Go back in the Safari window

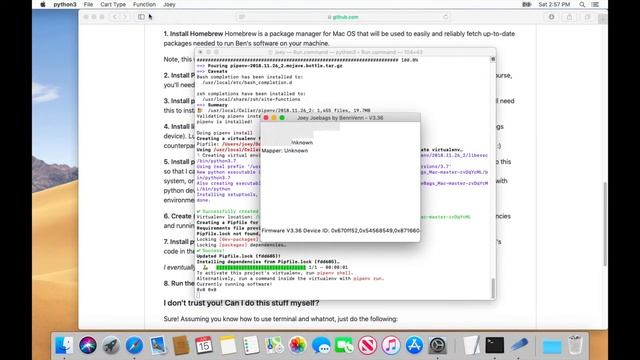pyautogui.click(x=115, y=17)
